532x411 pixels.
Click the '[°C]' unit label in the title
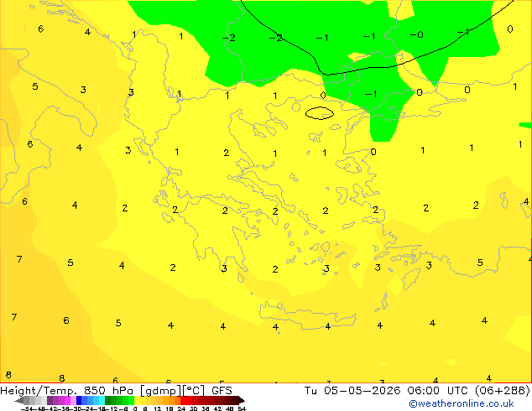coord(194,391)
